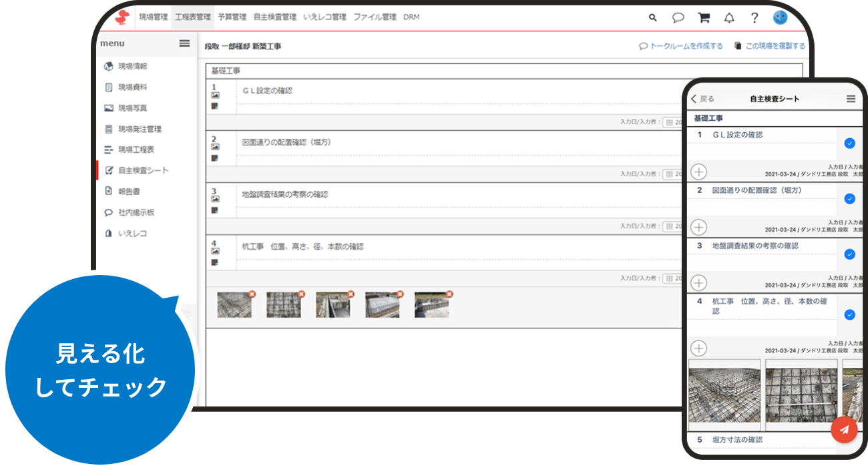868x470 pixels.
Task: Open the shopping cart icon
Action: coord(704,18)
